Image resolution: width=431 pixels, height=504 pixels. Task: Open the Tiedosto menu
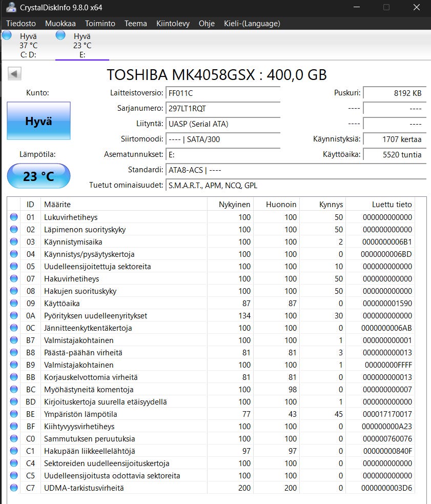coord(21,24)
